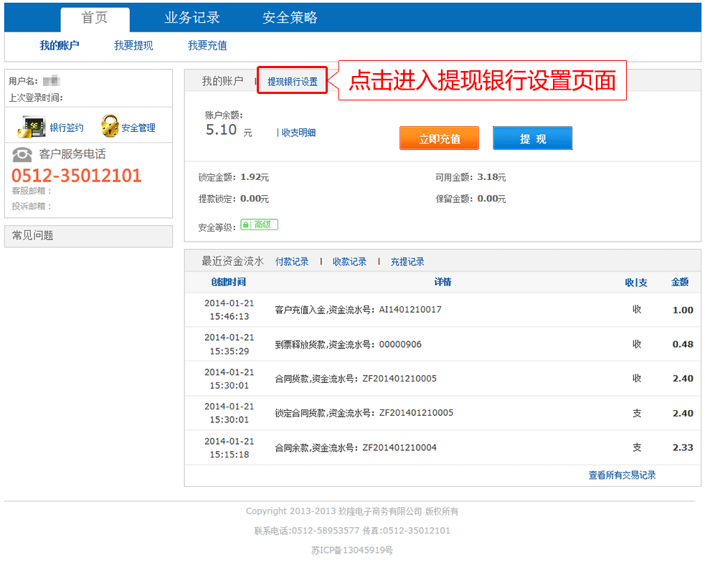Viewport: 705px width, 588px height.
Task: View 收支明细 next to account balance
Action: point(298,133)
